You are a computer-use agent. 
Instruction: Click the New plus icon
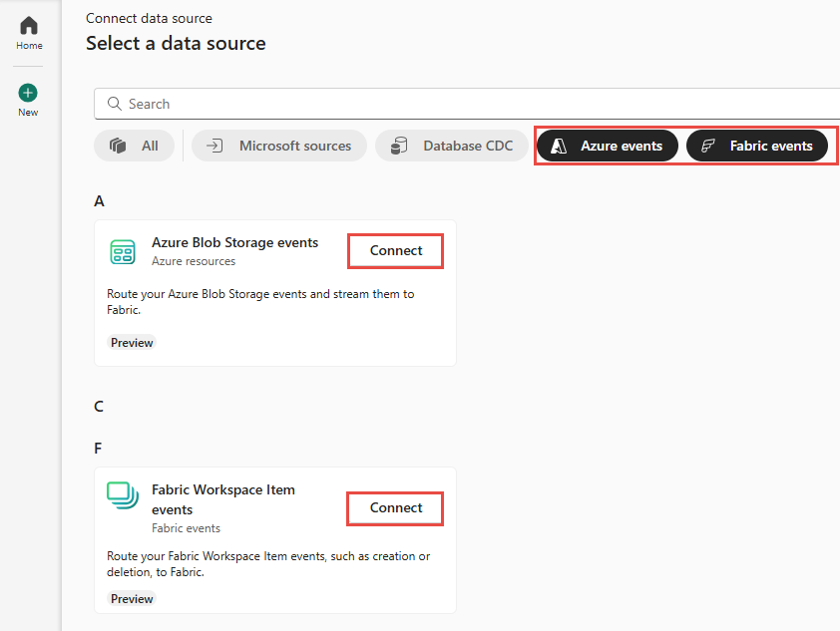(29, 93)
